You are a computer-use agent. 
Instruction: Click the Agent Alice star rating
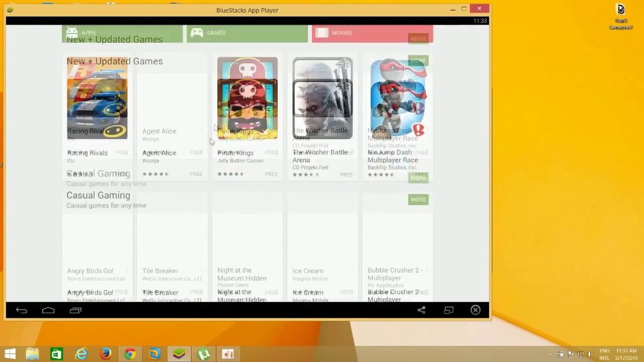point(155,174)
